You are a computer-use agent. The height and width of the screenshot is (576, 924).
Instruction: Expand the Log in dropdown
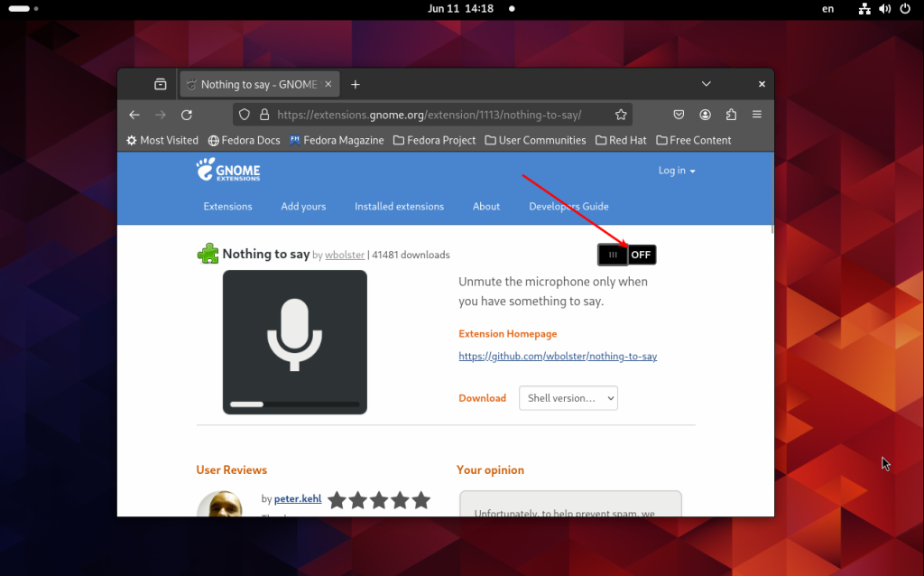coord(677,171)
